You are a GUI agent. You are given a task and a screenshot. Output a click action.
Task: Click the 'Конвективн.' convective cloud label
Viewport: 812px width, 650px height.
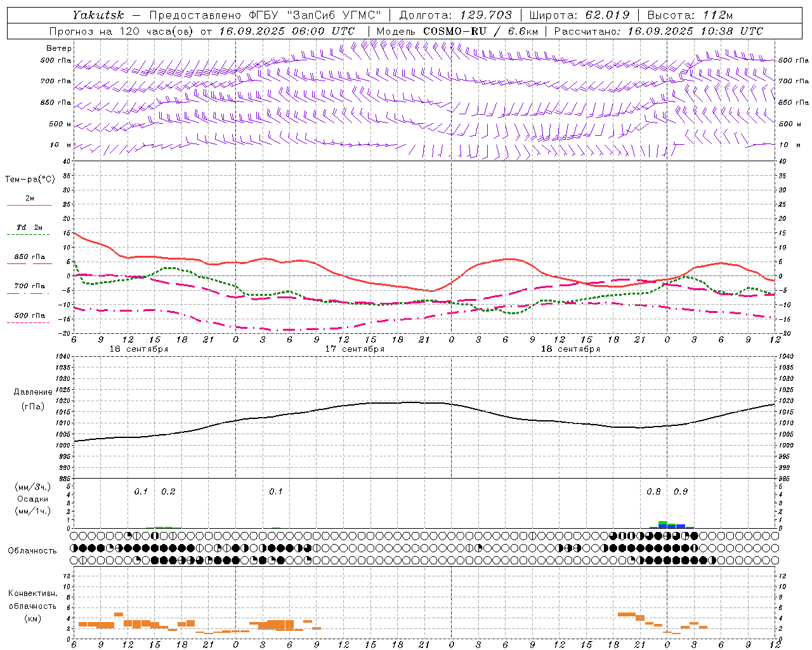coord(32,594)
